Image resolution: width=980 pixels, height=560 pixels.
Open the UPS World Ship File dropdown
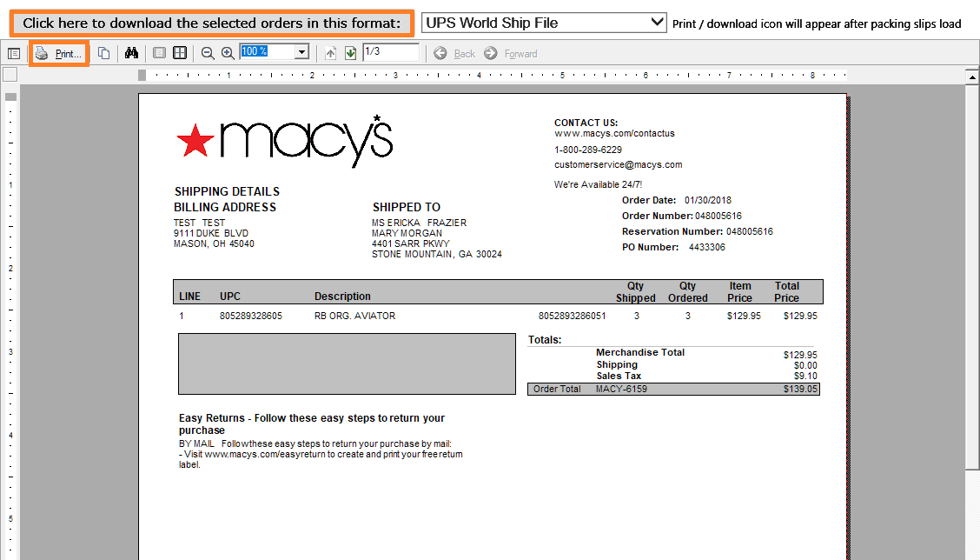tap(543, 23)
